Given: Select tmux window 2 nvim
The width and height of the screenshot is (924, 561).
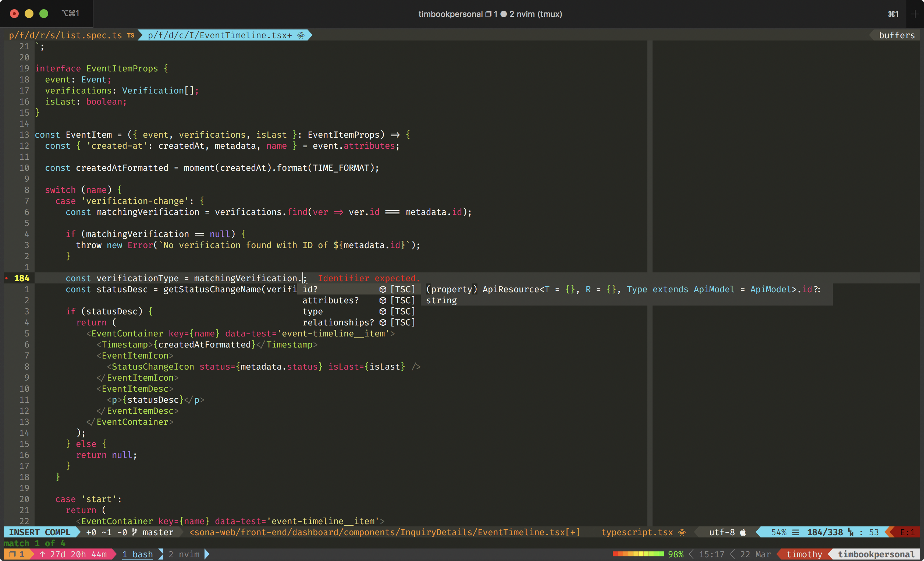Looking at the screenshot, I should click(184, 554).
